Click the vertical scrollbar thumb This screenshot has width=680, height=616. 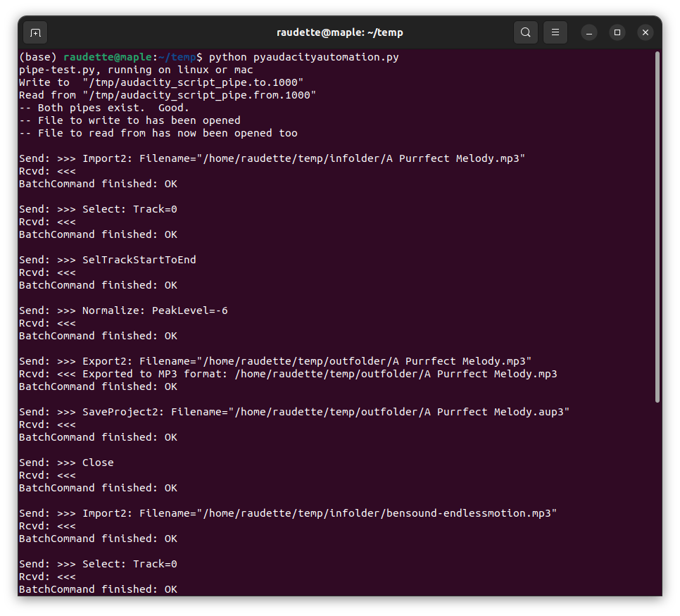[657, 225]
